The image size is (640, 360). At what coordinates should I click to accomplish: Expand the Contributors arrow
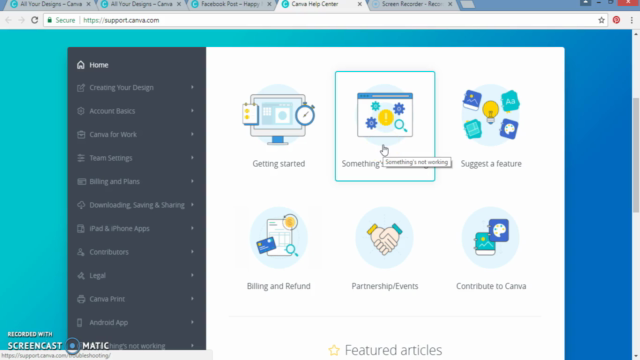[192, 252]
